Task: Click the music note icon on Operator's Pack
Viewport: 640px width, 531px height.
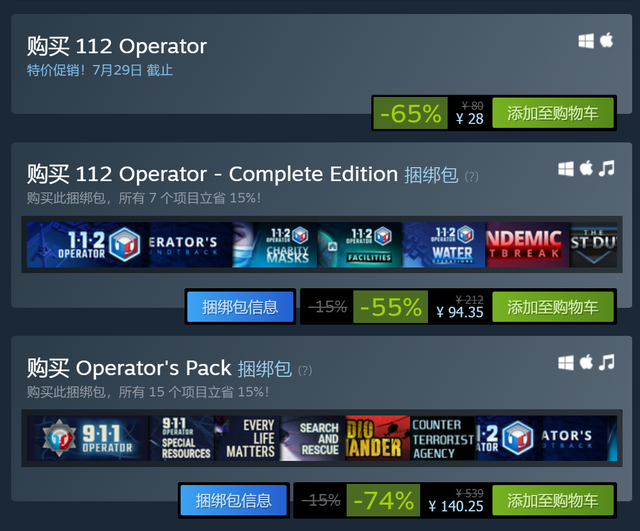Action: [x=607, y=362]
